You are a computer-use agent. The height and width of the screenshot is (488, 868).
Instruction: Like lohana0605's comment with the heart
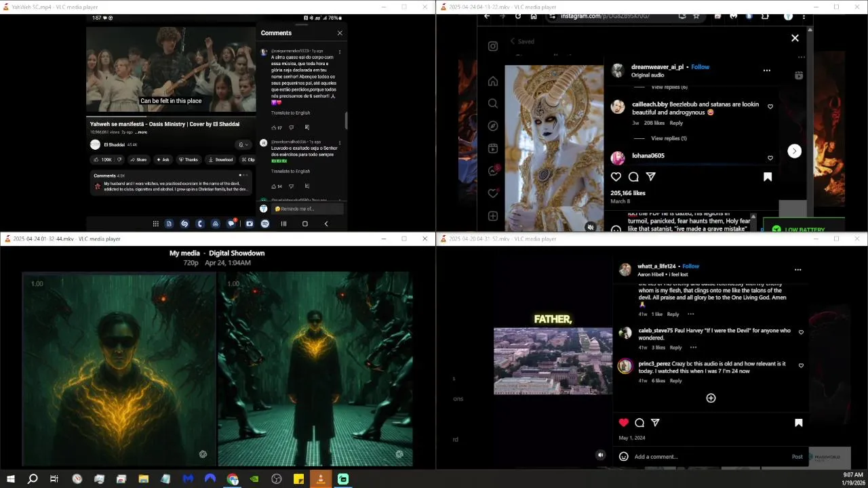(x=770, y=158)
